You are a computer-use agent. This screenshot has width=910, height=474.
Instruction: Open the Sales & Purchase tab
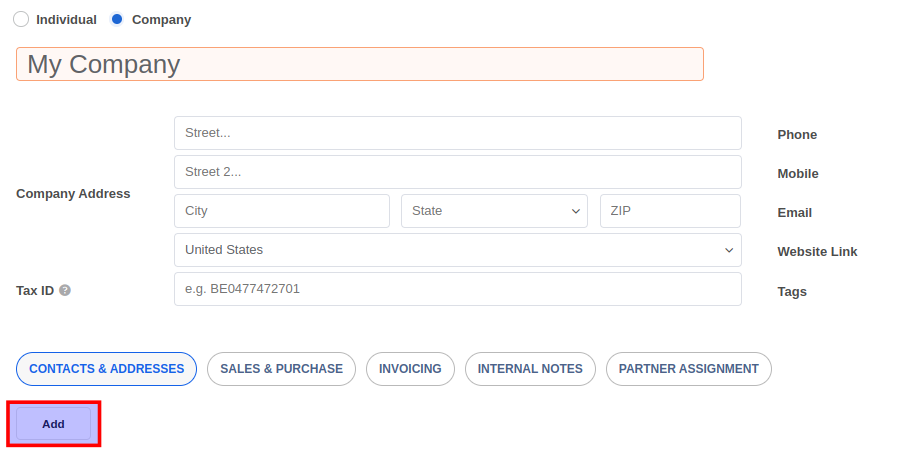point(281,369)
